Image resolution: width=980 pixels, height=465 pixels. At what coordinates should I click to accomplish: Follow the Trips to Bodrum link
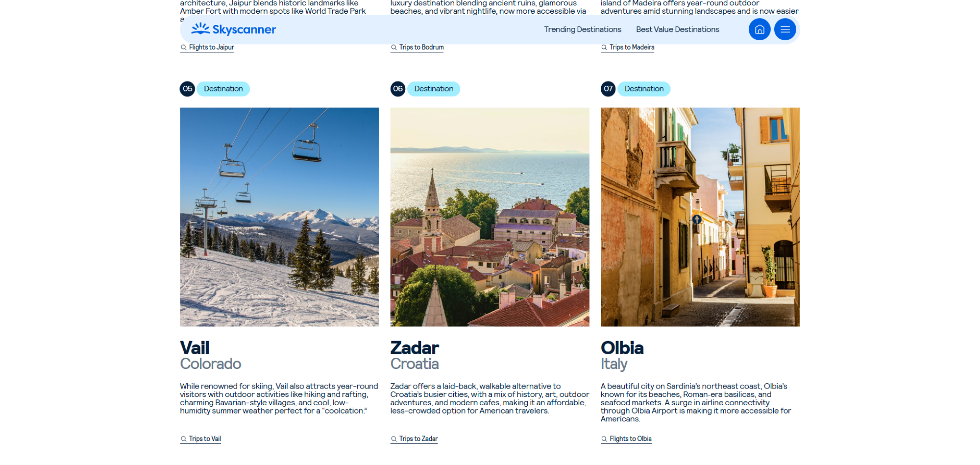tap(421, 48)
